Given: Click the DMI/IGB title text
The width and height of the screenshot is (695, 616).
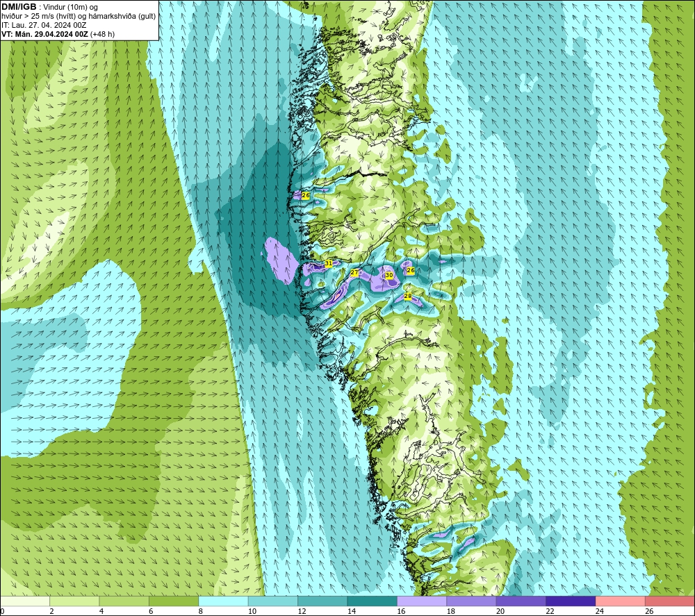Looking at the screenshot, I should (19, 7).
